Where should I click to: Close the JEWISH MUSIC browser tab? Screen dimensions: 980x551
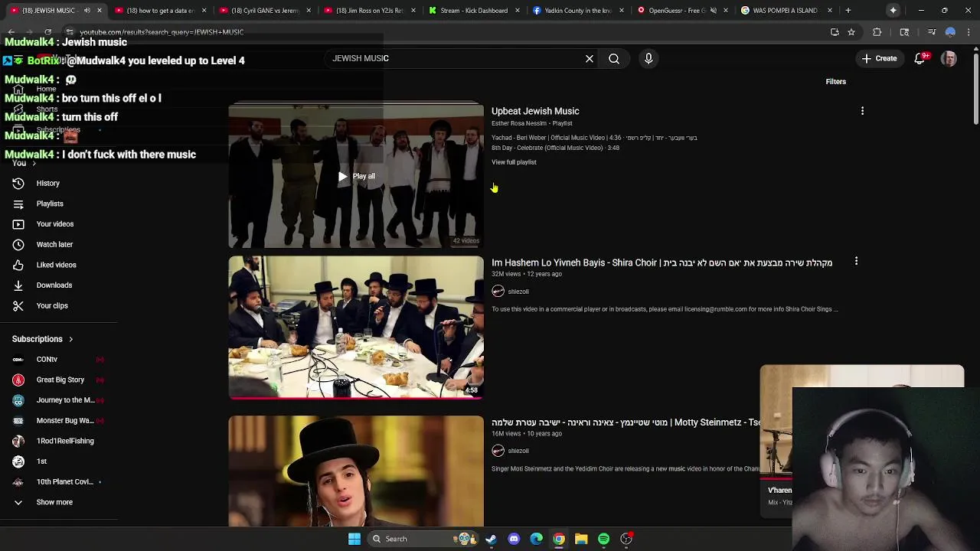point(99,10)
